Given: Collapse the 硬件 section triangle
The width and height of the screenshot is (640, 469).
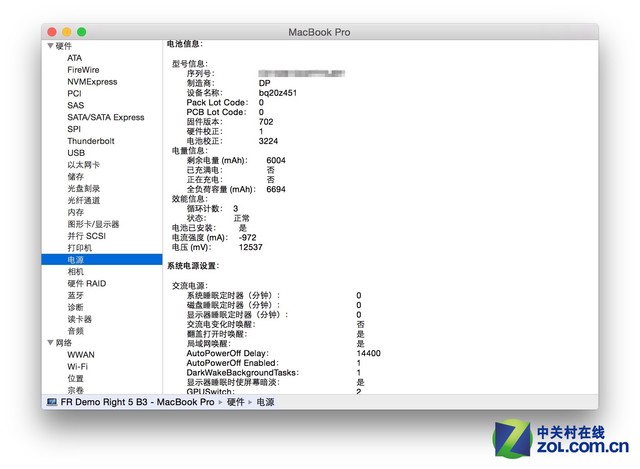Looking at the screenshot, I should point(51,46).
